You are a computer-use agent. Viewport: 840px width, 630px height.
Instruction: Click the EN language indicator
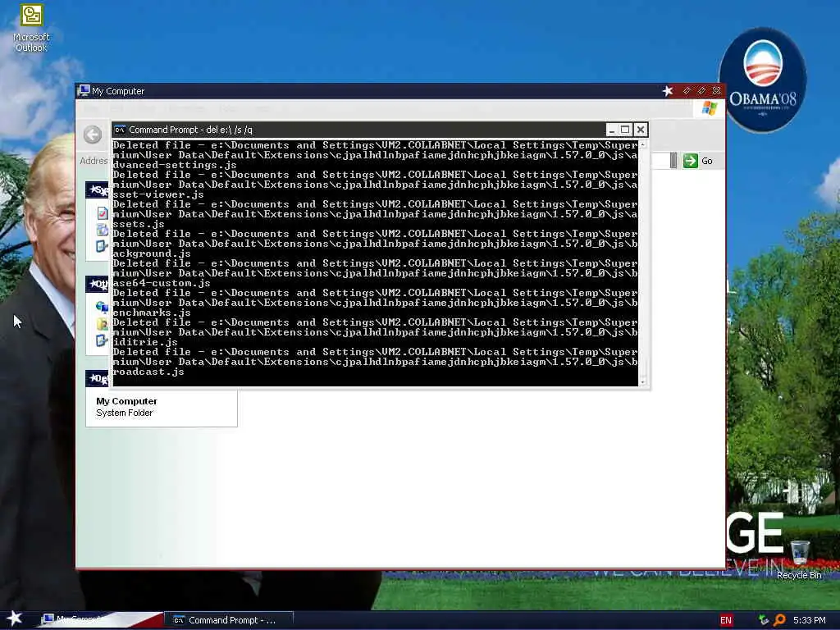pyautogui.click(x=726, y=620)
